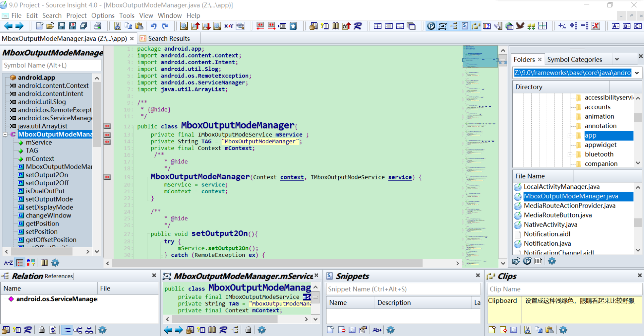Toggle the Clip Window toolbar button
This screenshot has height=336, width=644.
pos(476,26)
